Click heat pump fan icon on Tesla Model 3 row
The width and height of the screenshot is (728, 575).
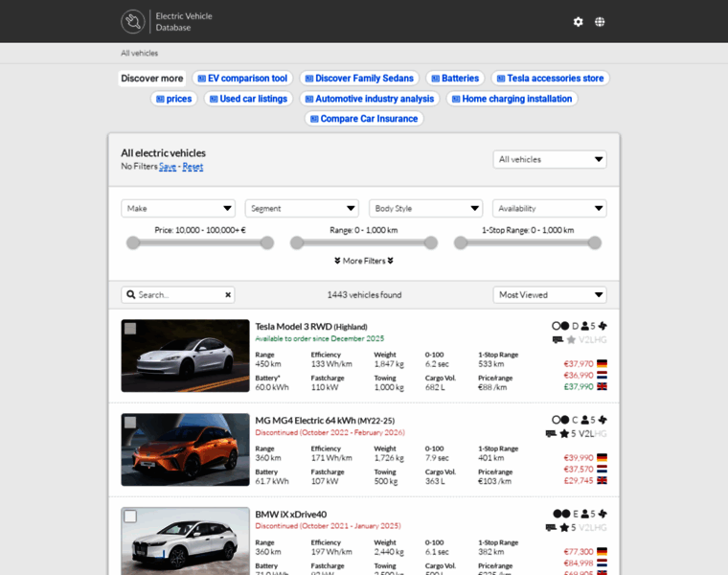(603, 326)
